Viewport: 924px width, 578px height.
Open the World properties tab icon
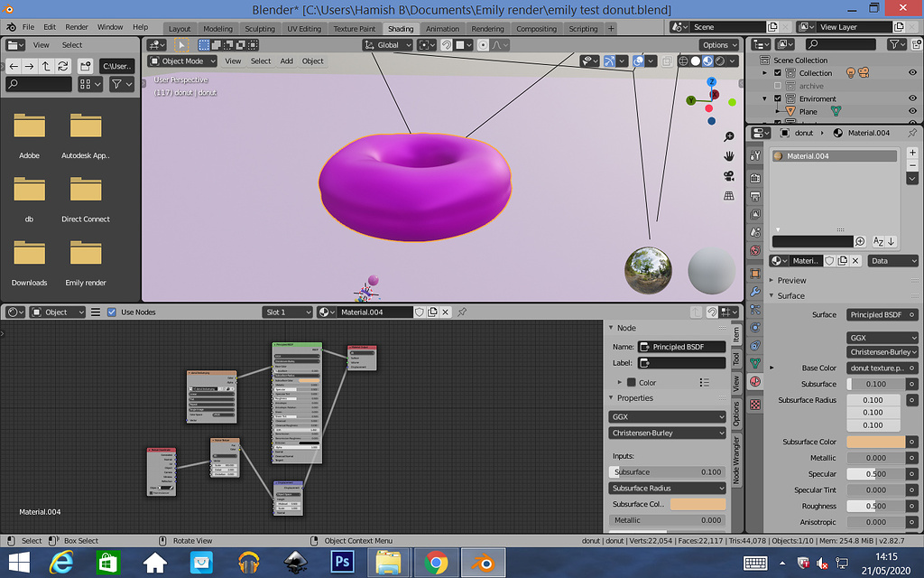755,251
